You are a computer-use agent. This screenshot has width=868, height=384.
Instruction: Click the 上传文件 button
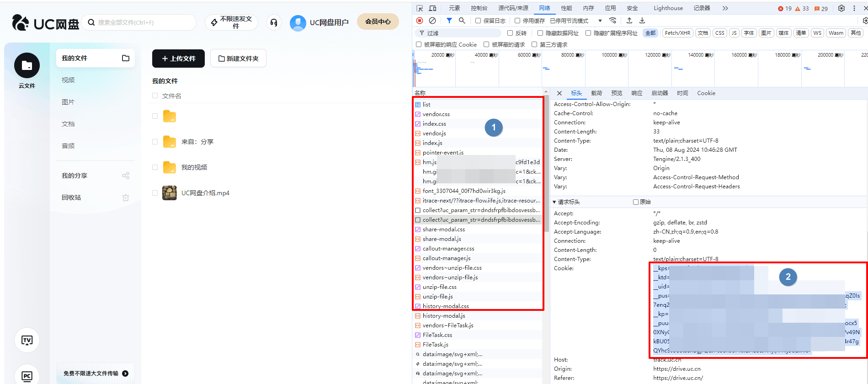(178, 59)
